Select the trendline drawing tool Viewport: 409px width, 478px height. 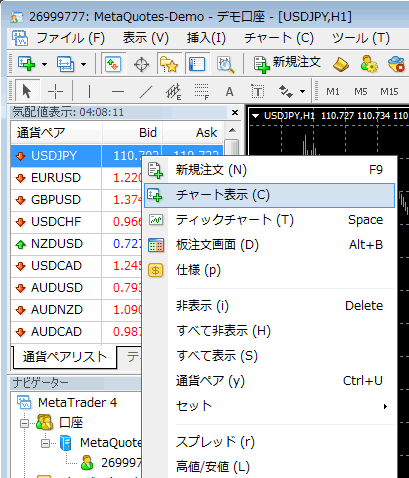pos(146,92)
